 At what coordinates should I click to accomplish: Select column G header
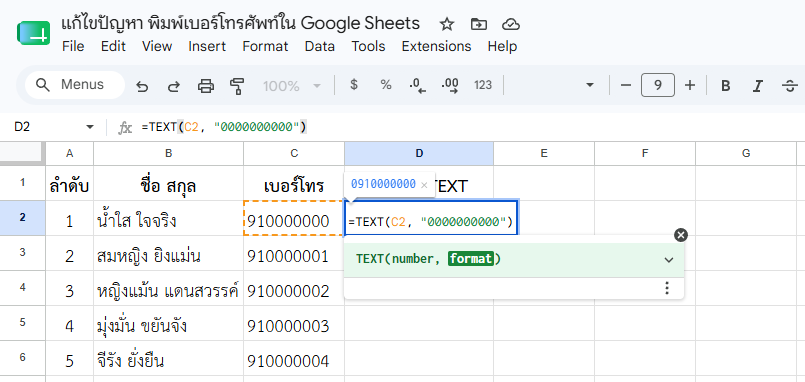pos(746,153)
